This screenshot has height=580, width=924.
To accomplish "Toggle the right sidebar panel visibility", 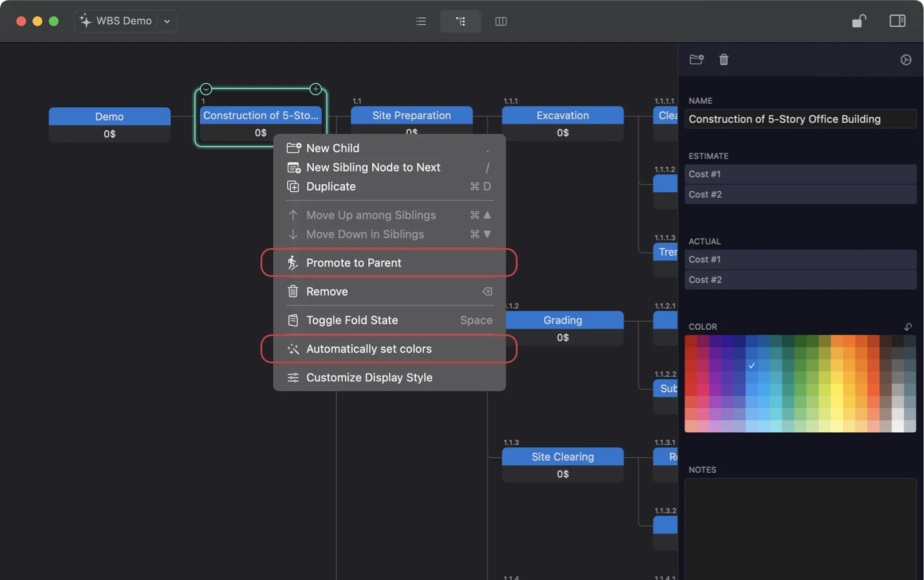I will click(x=897, y=21).
